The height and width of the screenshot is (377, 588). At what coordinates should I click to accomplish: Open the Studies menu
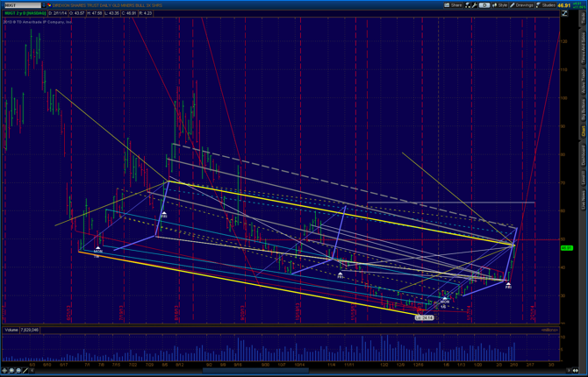(x=546, y=5)
